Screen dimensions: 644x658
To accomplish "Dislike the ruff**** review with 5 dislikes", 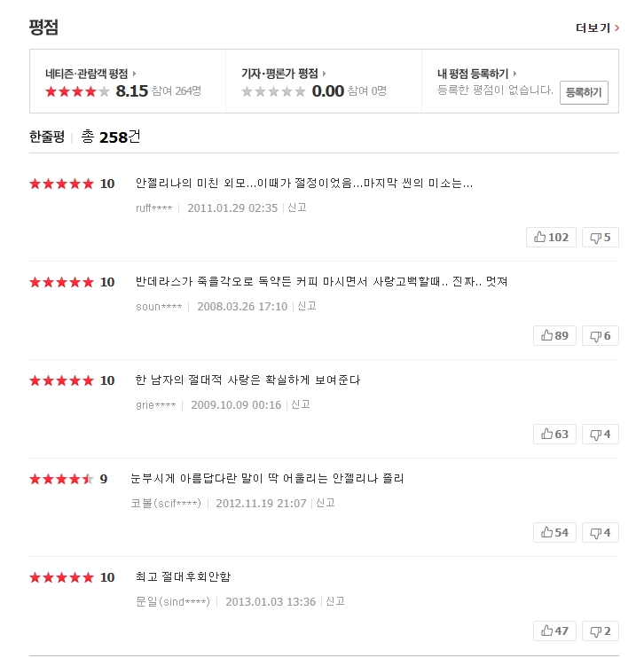I will 601,238.
